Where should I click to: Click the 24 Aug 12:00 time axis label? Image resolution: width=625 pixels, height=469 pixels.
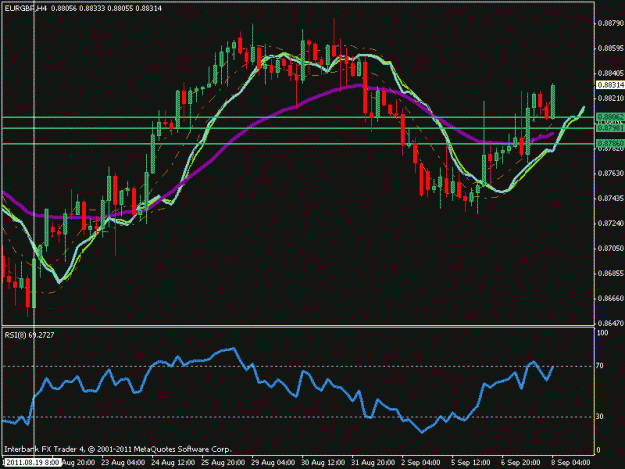click(173, 463)
